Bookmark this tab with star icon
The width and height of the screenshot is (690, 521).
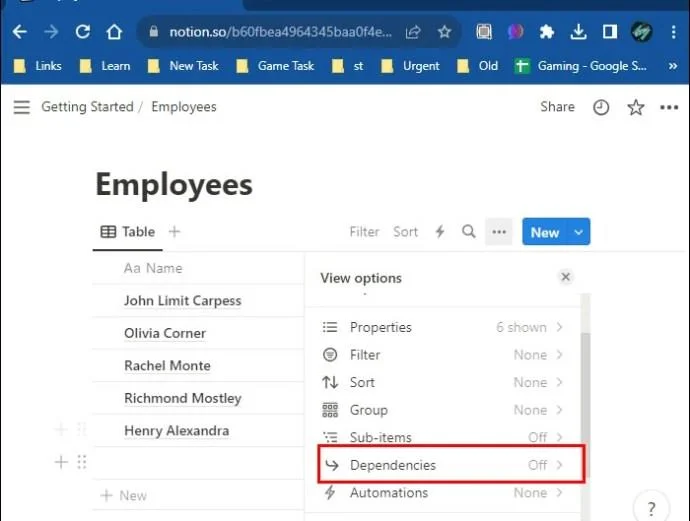click(444, 32)
